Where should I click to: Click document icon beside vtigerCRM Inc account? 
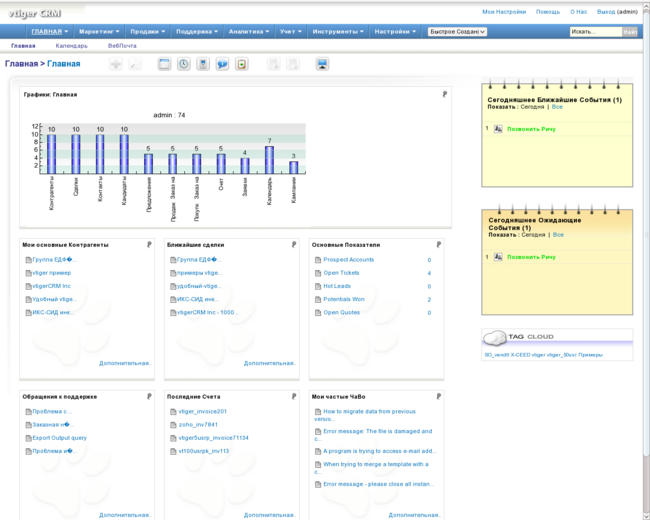coord(29,286)
